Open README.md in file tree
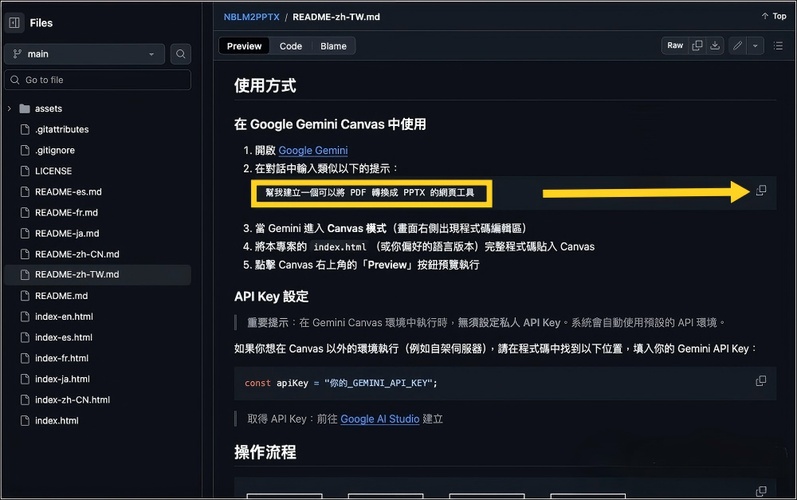 coord(61,296)
